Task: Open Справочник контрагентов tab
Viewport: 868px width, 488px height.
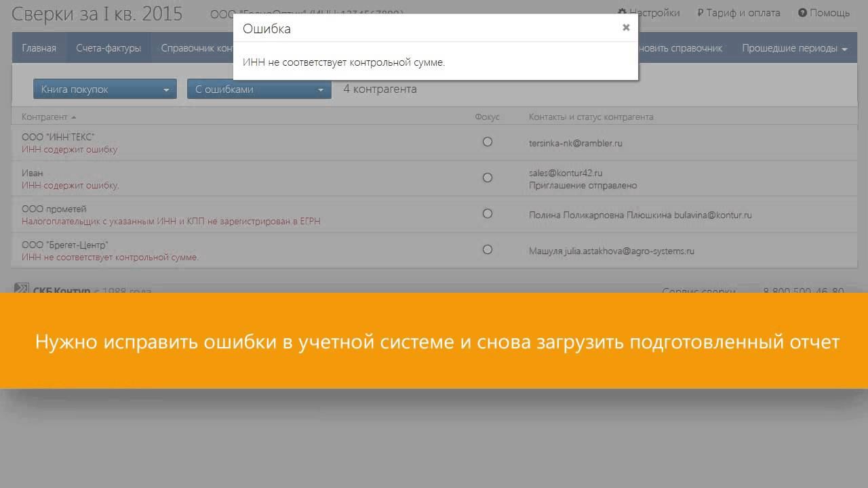Action: coord(196,48)
